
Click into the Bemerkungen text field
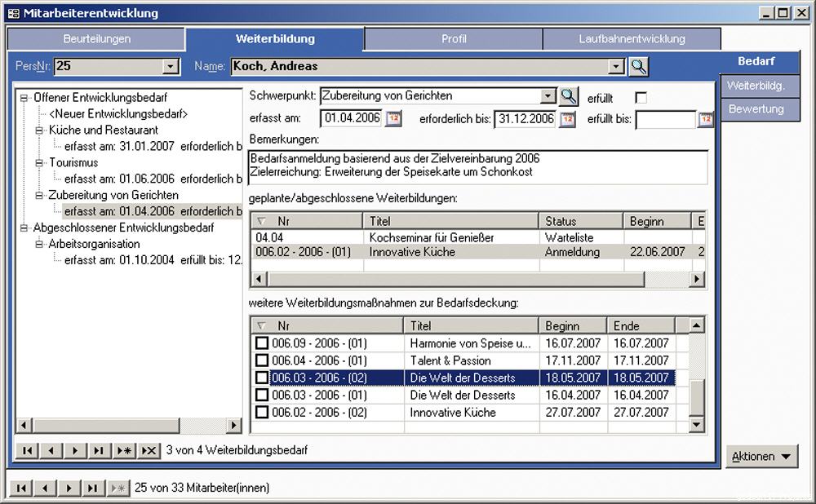pyautogui.click(x=478, y=166)
